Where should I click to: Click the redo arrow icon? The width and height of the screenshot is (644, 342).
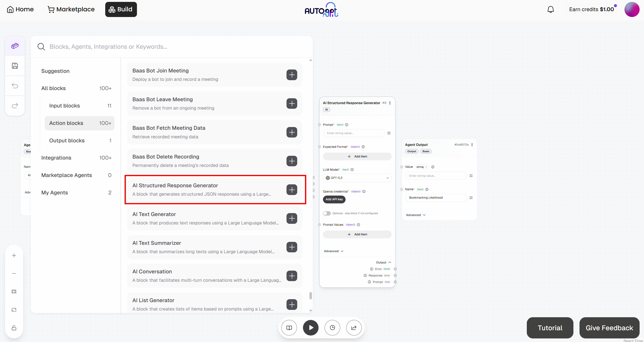15,106
